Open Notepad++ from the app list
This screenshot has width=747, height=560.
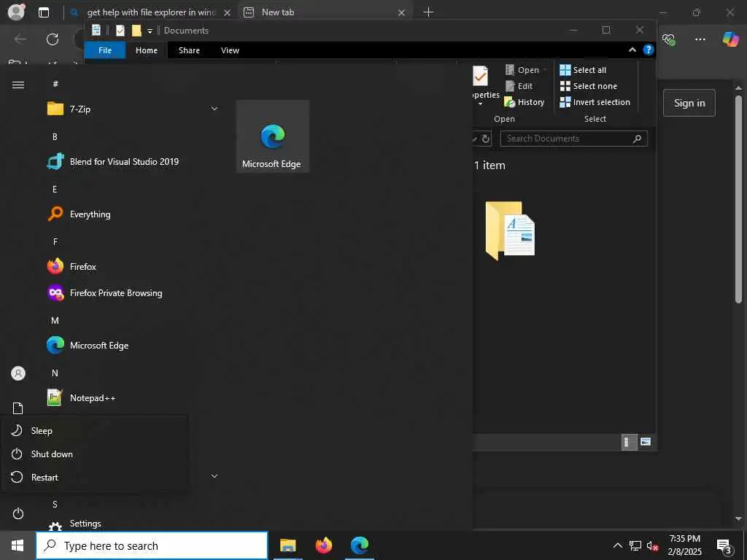pos(133,397)
